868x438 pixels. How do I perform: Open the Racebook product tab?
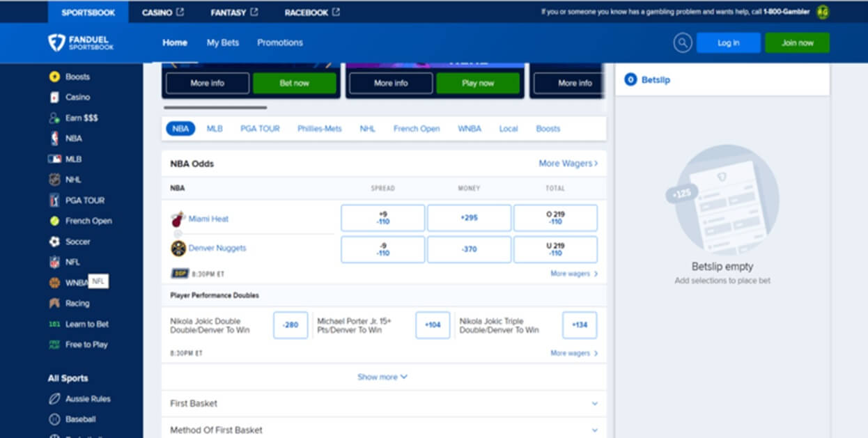pos(312,12)
